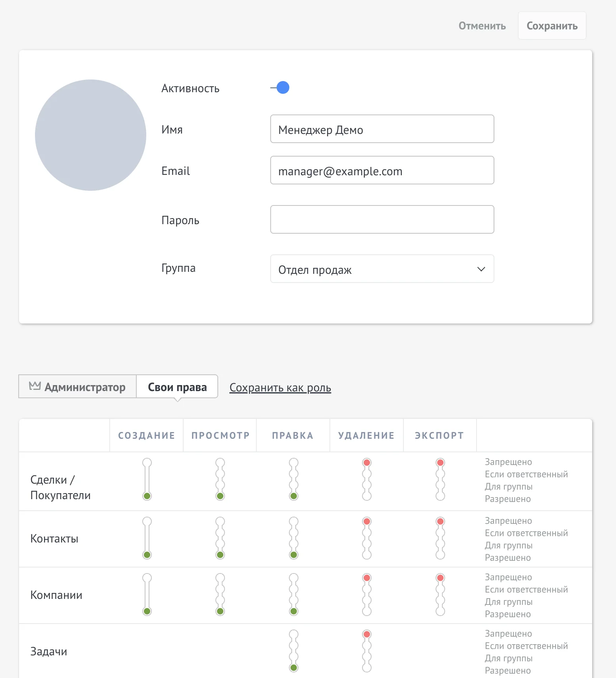Click the Отменить button

[x=482, y=26]
